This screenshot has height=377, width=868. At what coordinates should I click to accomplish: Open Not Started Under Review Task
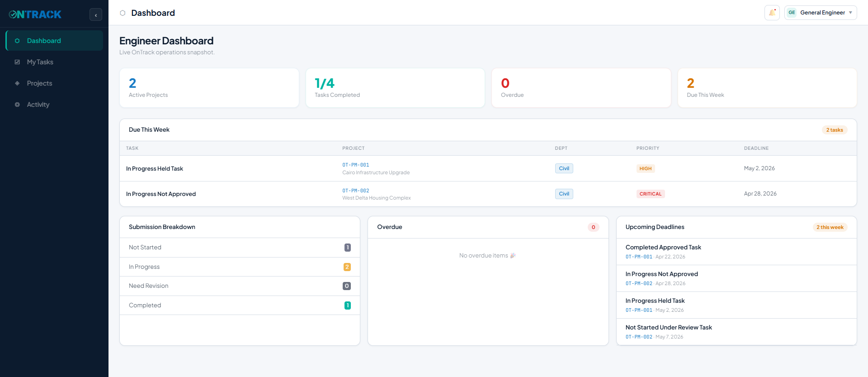coord(736,332)
